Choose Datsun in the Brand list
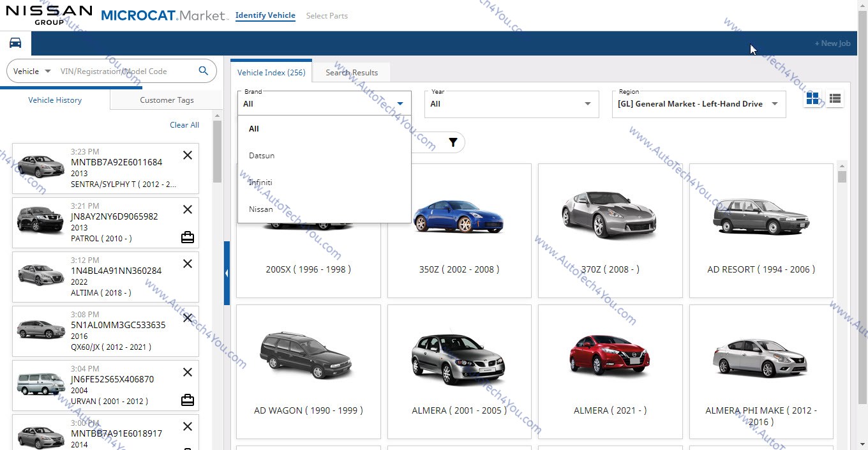 pos(262,156)
